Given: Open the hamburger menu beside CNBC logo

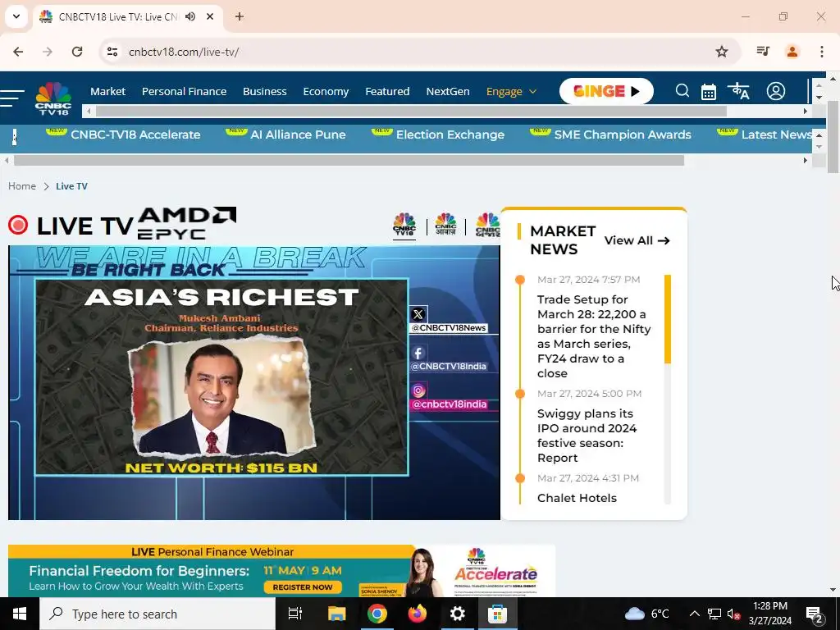Looking at the screenshot, I should (x=11, y=98).
